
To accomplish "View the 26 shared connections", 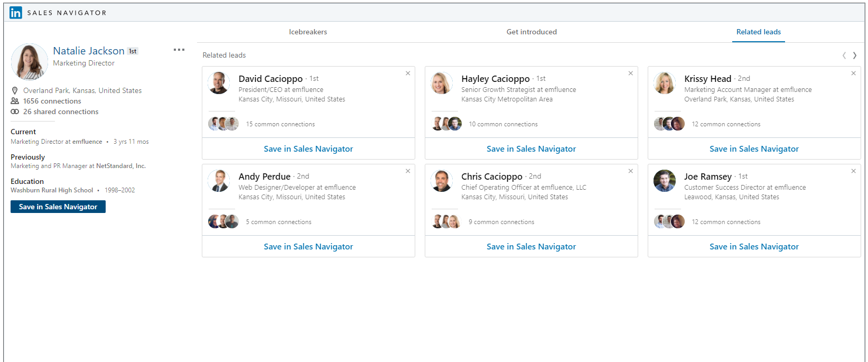I will [x=61, y=112].
